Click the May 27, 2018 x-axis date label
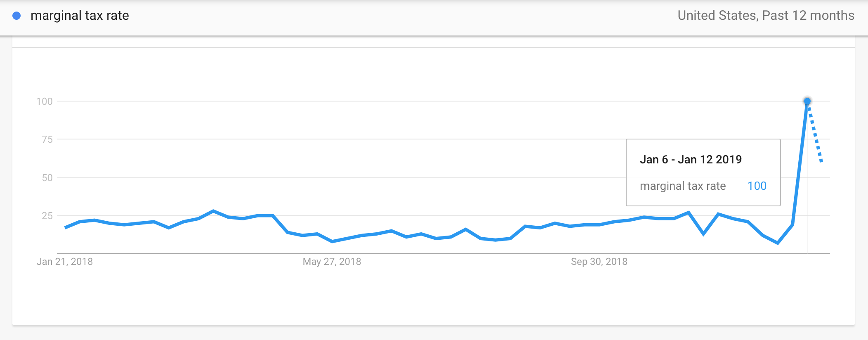868x340 pixels. pyautogui.click(x=332, y=262)
